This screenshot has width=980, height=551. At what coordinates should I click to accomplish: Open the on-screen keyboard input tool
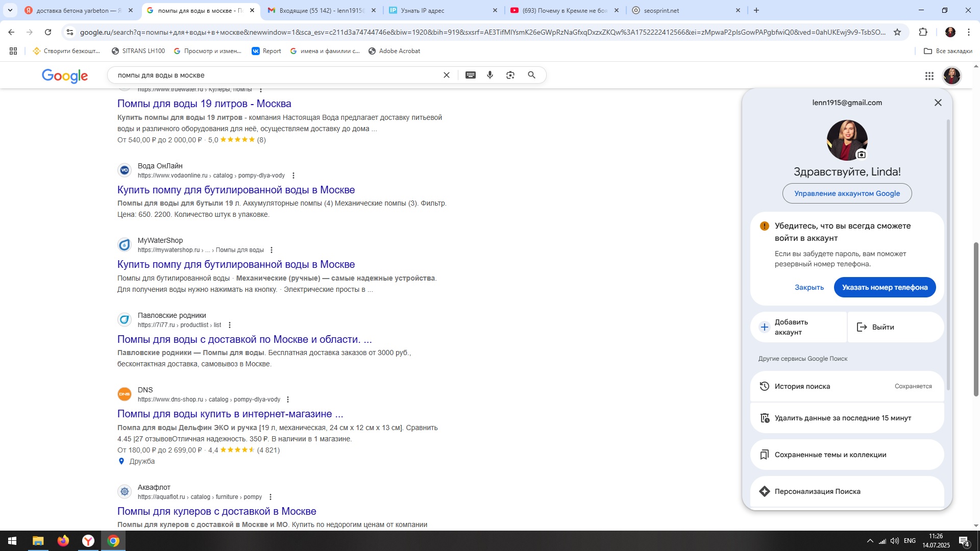(x=471, y=75)
